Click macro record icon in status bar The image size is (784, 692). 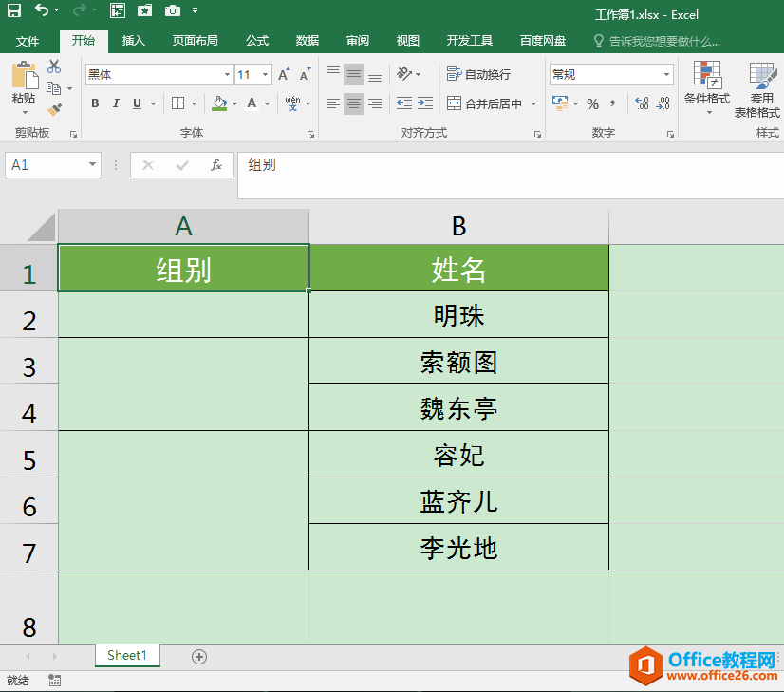click(x=54, y=681)
